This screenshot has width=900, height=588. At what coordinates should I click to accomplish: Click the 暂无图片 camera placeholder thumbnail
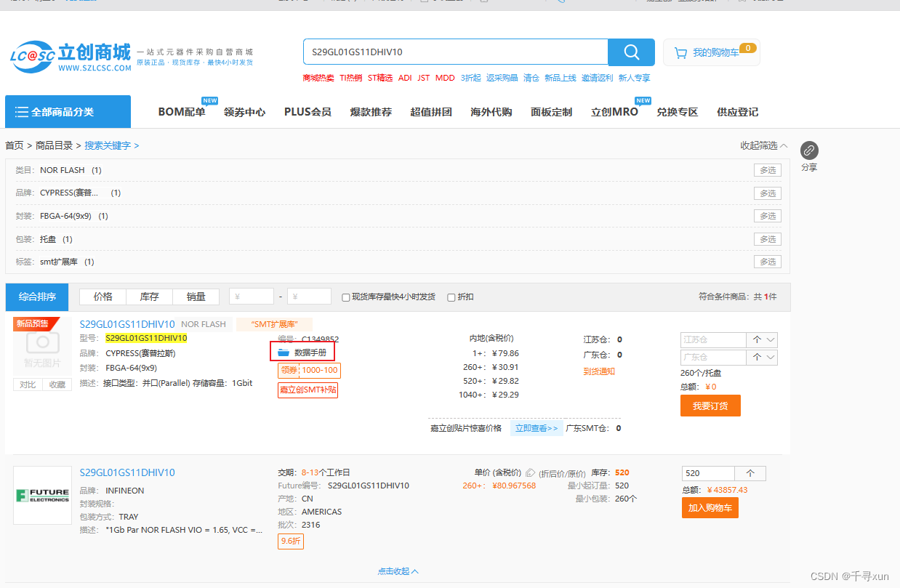click(x=42, y=346)
